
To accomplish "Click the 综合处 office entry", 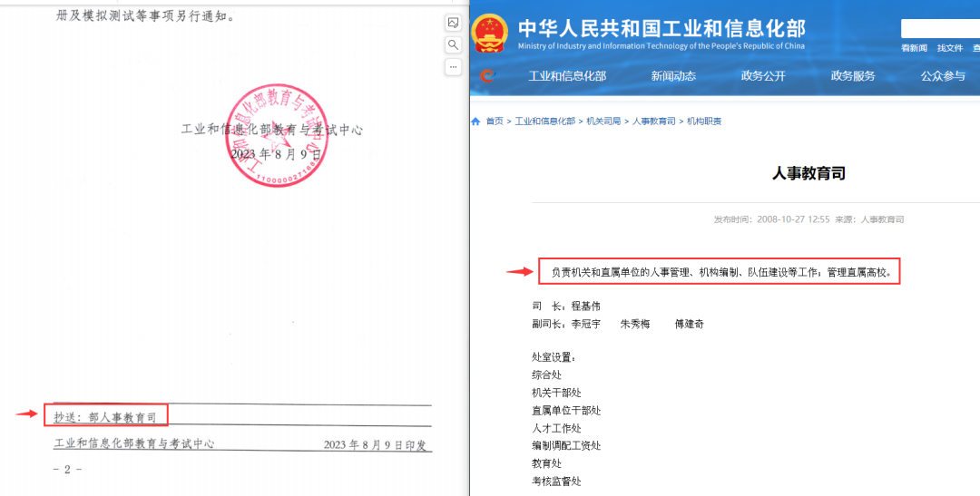I will (x=547, y=374).
